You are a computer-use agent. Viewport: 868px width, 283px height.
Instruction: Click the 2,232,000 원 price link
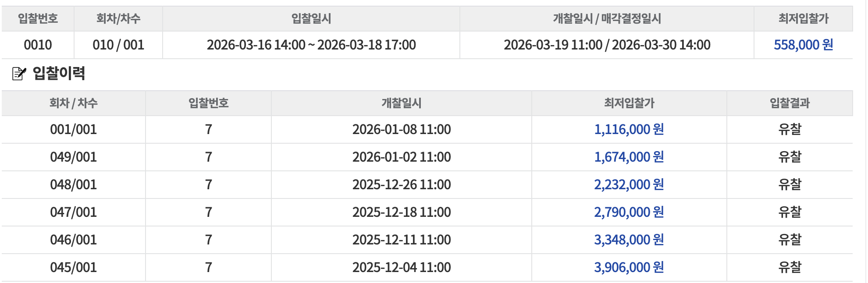coord(629,184)
